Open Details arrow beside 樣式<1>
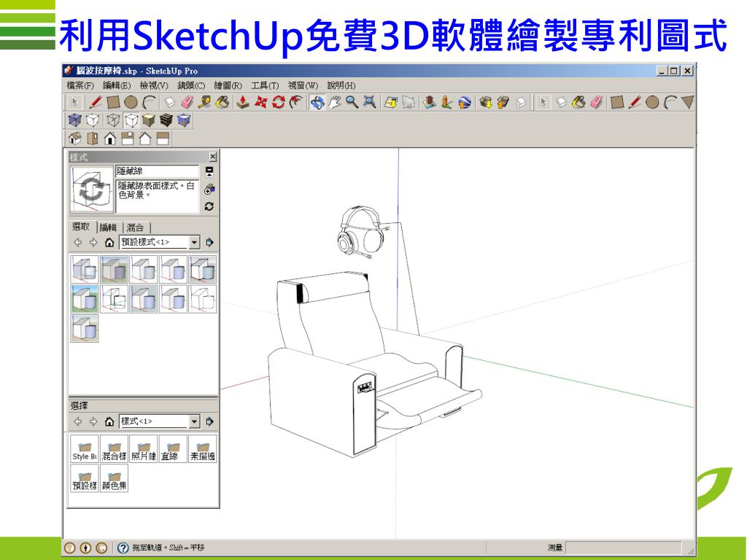This screenshot has height=560, width=747. pos(209,421)
